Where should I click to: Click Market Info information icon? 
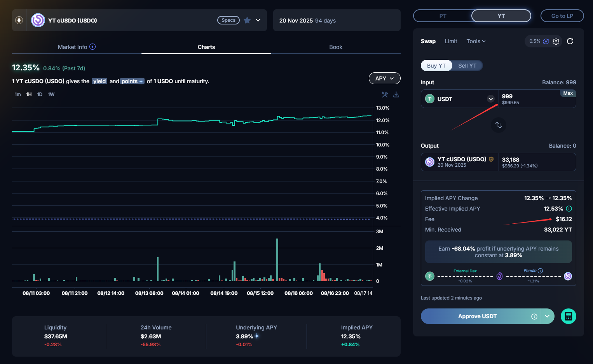coord(92,47)
